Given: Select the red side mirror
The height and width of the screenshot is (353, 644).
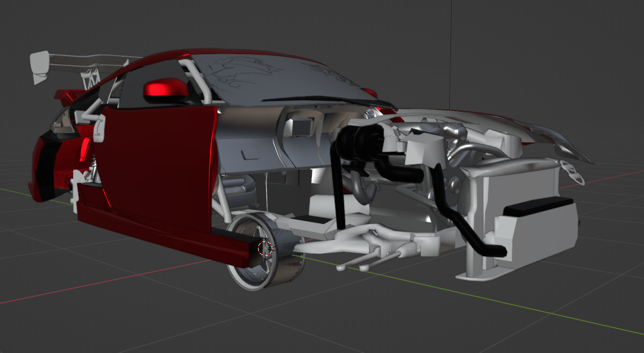Looking at the screenshot, I should [x=165, y=91].
